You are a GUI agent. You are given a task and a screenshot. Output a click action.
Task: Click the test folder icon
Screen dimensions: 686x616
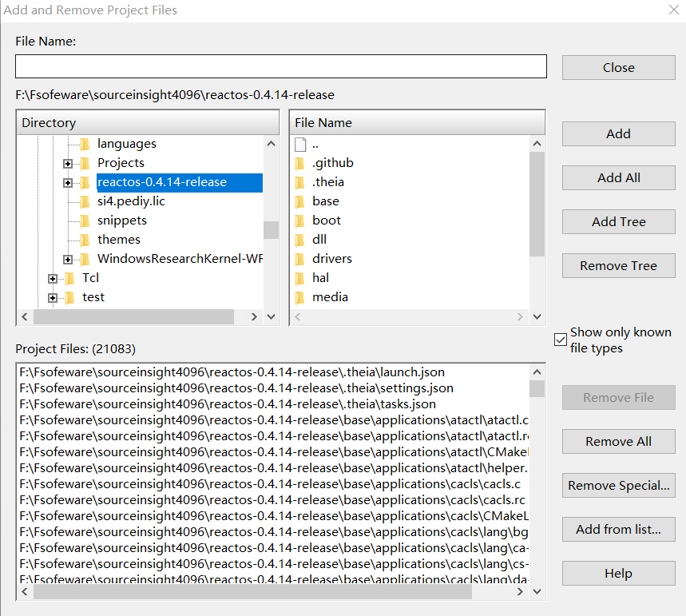[69, 298]
